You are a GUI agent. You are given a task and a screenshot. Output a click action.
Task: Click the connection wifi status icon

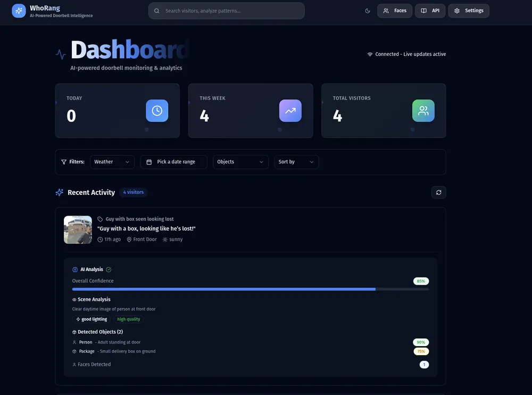coord(370,54)
